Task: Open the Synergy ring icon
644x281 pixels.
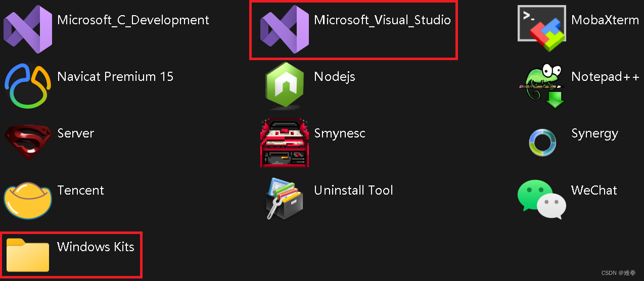Action: coord(542,143)
